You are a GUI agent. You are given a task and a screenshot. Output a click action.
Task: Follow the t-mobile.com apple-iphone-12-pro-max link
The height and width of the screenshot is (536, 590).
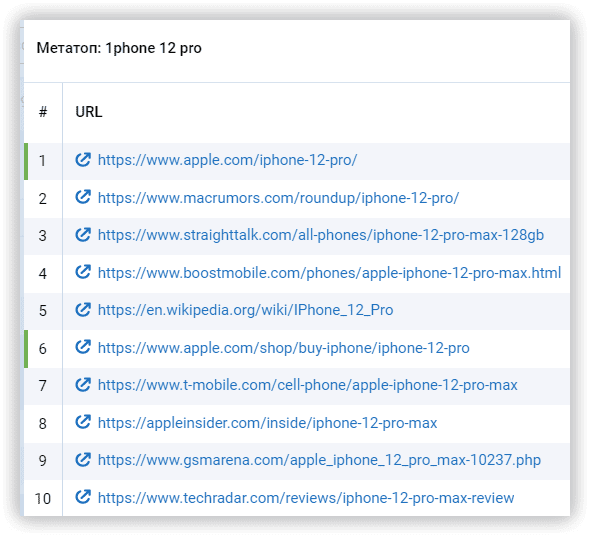tap(308, 385)
